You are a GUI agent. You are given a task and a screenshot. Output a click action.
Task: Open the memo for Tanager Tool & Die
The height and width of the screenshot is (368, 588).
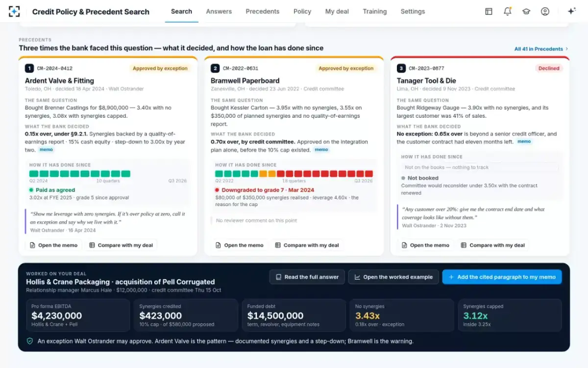tap(425, 245)
